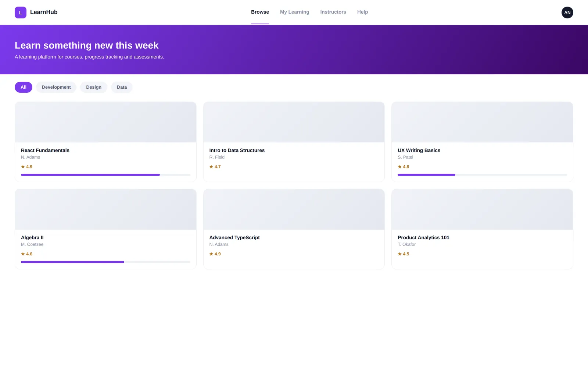Screen dimensions: 588x368
Task: Open Advanced TypeScript course thumbnail
Action: [x=294, y=209]
